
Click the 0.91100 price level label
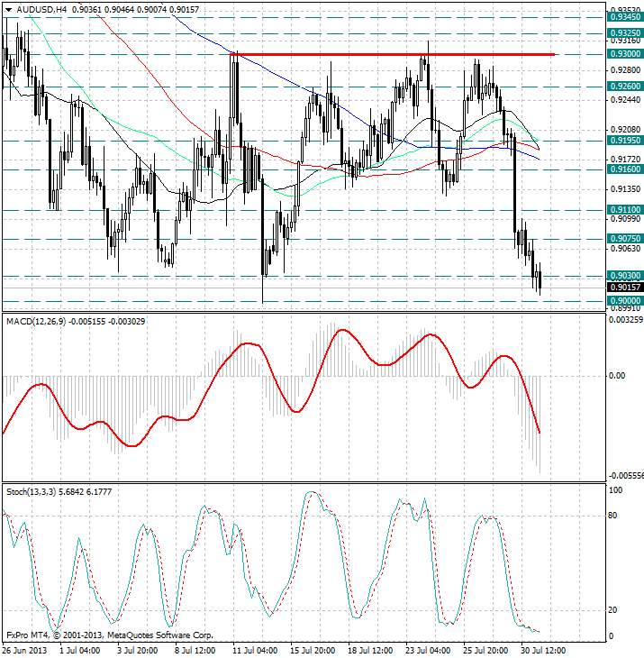pos(625,209)
